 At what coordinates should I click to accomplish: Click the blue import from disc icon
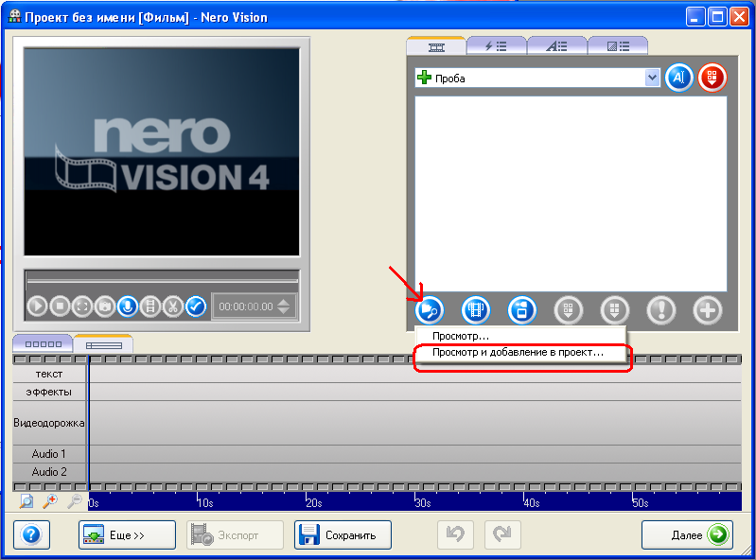521,310
